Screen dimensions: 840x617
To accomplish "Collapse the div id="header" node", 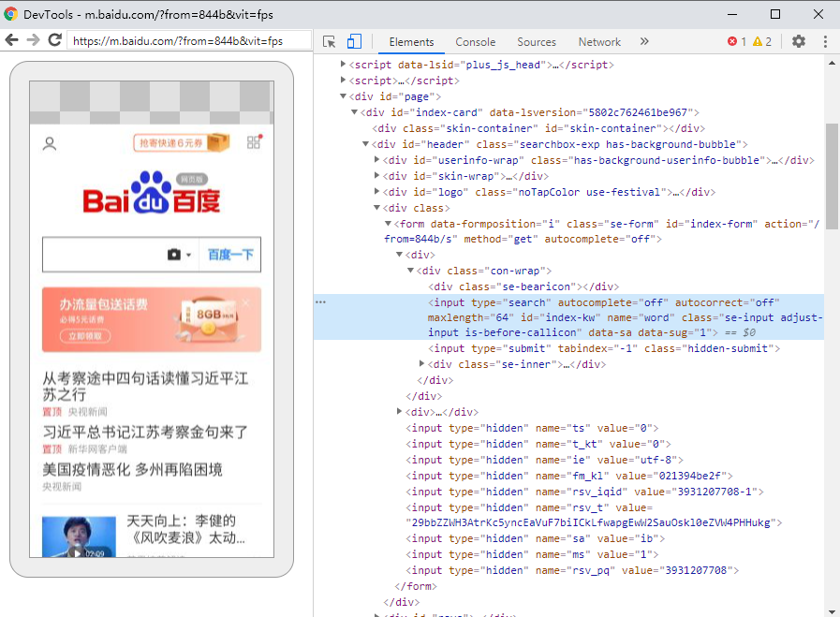I will coord(365,143).
